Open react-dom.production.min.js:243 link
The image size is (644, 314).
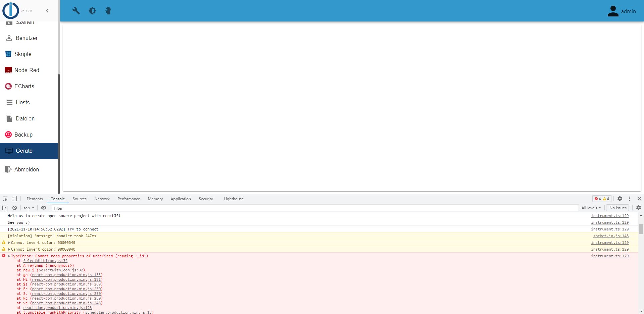pyautogui.click(x=66, y=303)
